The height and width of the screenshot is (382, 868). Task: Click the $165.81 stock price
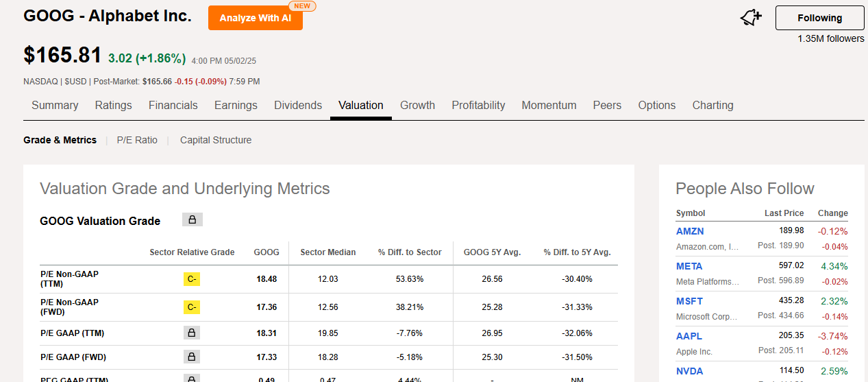[62, 55]
